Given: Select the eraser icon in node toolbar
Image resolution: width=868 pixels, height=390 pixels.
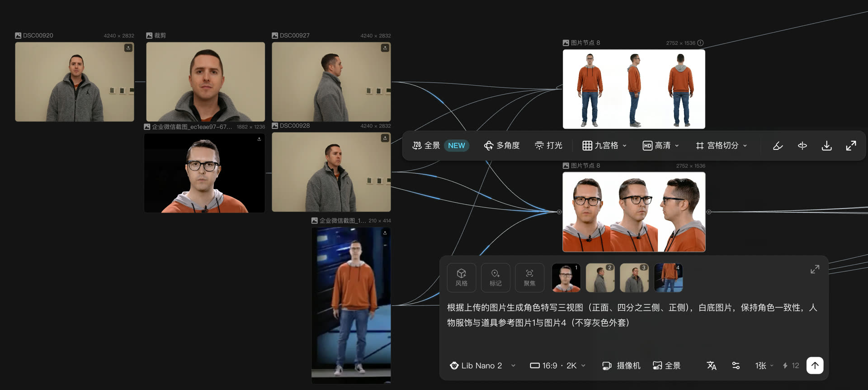Looking at the screenshot, I should coord(778,145).
